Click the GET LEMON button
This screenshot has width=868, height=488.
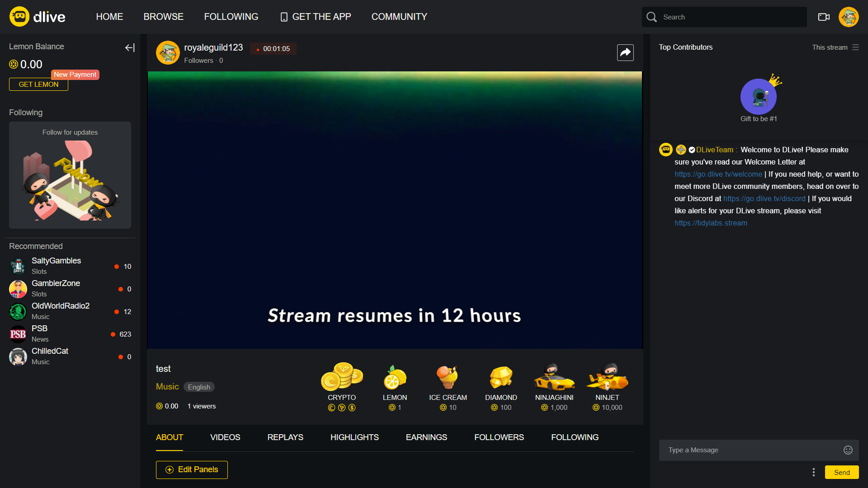pos(38,84)
